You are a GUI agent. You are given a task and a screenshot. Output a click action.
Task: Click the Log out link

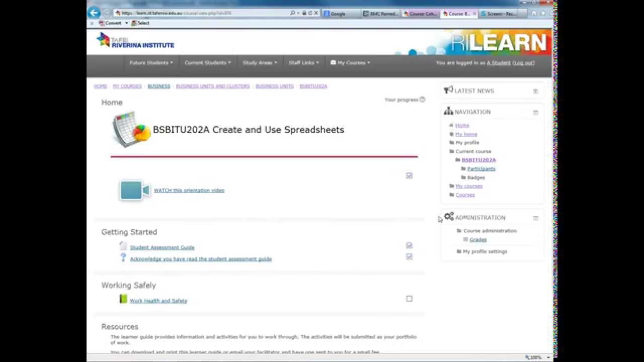(x=524, y=63)
